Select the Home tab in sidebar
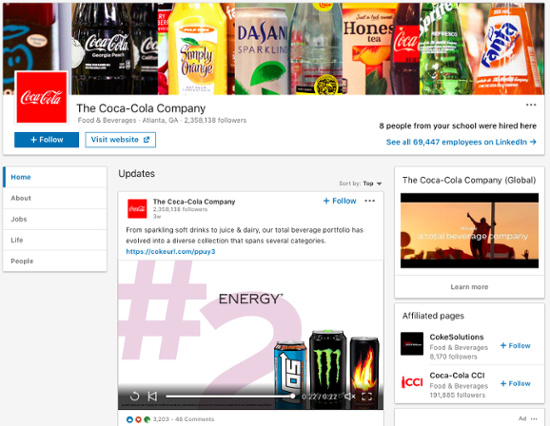Image resolution: width=550 pixels, height=426 pixels. click(55, 177)
